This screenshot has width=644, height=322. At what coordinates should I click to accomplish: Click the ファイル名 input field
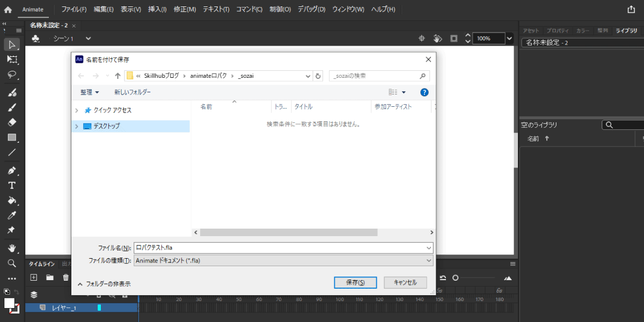(x=283, y=248)
